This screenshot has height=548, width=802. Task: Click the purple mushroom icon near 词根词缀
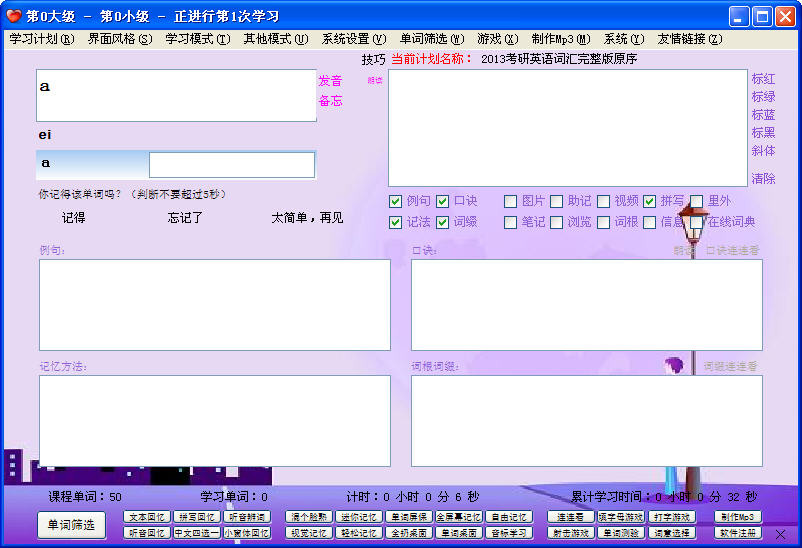tap(675, 366)
